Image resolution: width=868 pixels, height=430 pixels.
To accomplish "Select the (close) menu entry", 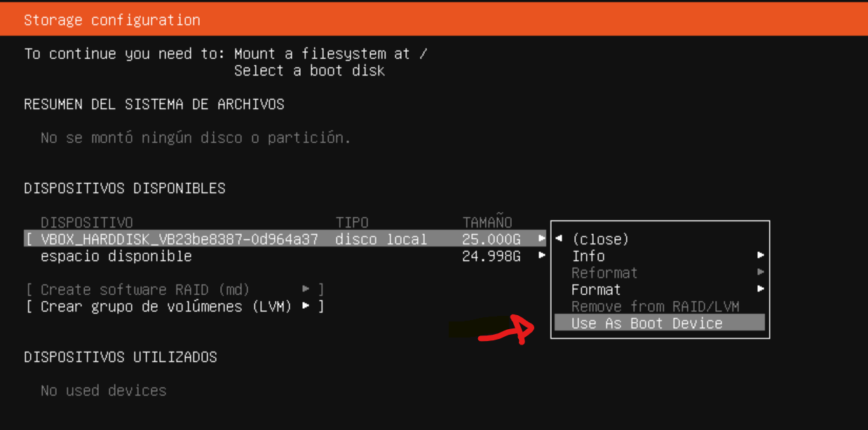I will (600, 239).
